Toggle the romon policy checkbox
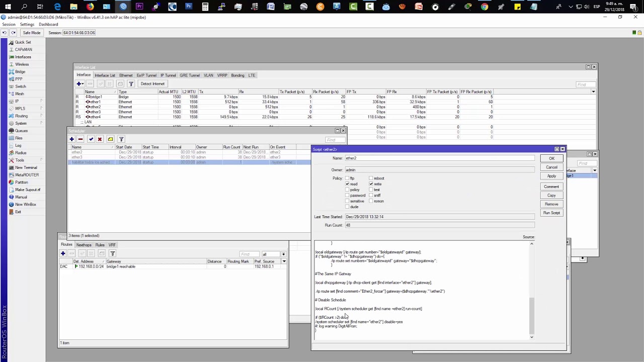This screenshot has height=362, width=644. 371,201
